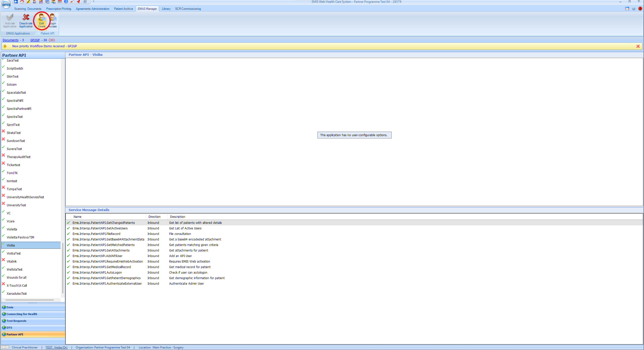Image resolution: width=644 pixels, height=350 pixels.
Task: Open Emis section in navigation pane
Action: click(33, 307)
